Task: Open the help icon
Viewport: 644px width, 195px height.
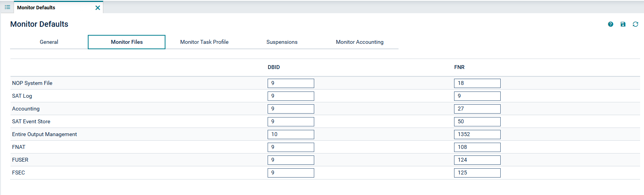Action: point(611,24)
